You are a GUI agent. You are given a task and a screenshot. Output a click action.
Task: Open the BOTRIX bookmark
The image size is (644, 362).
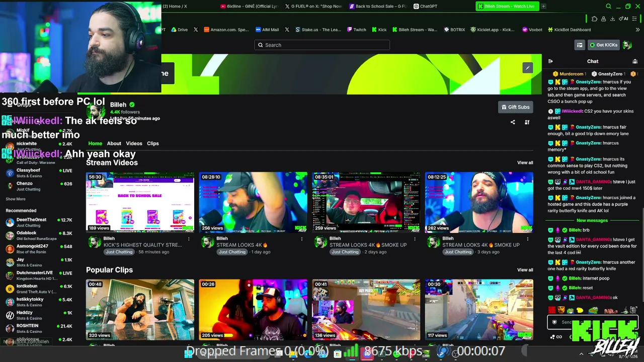[x=454, y=30]
